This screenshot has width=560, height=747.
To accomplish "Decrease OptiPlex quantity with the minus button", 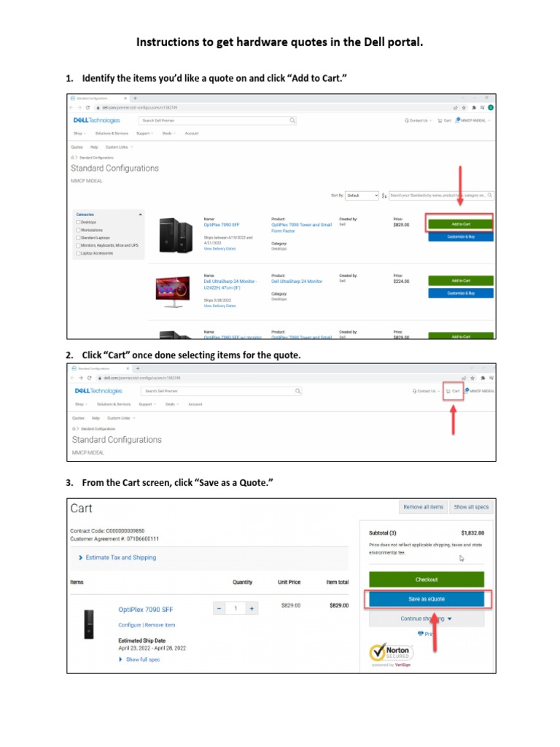I will [219, 608].
